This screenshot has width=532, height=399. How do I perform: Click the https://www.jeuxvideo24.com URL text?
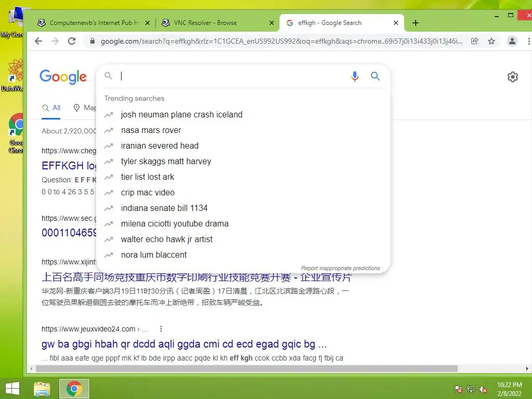pyautogui.click(x=88, y=329)
